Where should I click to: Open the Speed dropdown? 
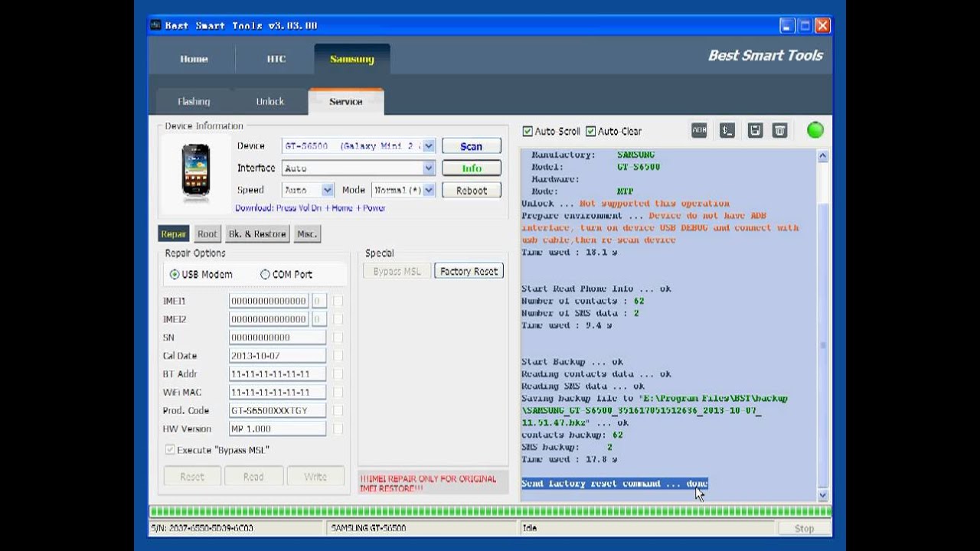click(x=328, y=190)
